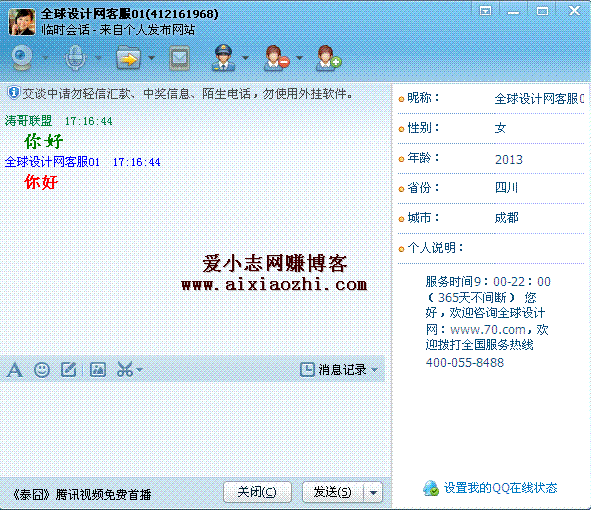Open the font settings A icon

pos(15,370)
